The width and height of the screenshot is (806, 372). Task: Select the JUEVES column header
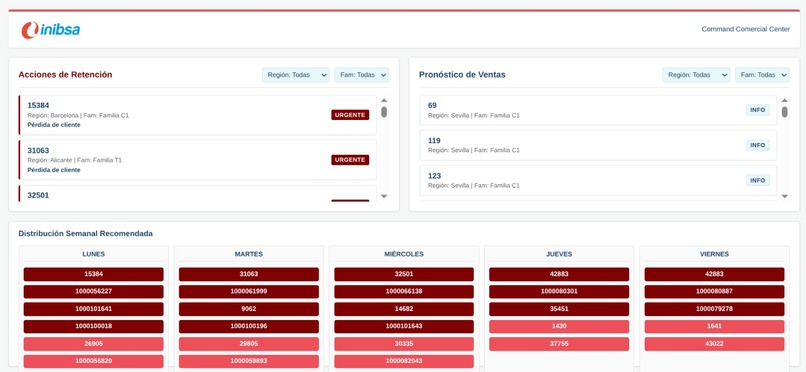tap(559, 254)
